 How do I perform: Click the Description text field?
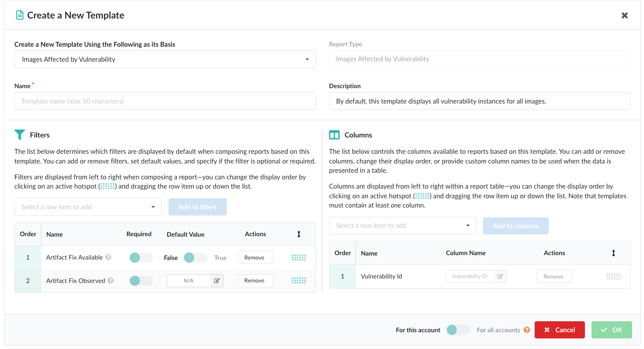479,101
